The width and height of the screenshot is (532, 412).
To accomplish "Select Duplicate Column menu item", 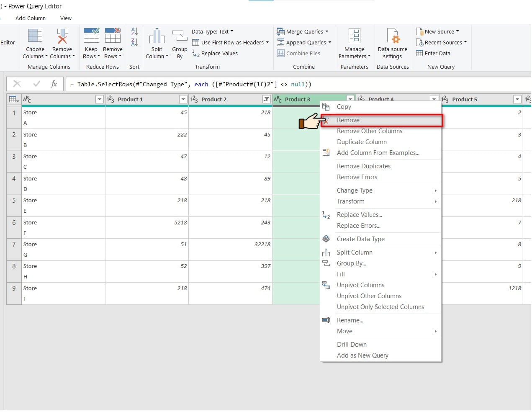I will coord(381,142).
